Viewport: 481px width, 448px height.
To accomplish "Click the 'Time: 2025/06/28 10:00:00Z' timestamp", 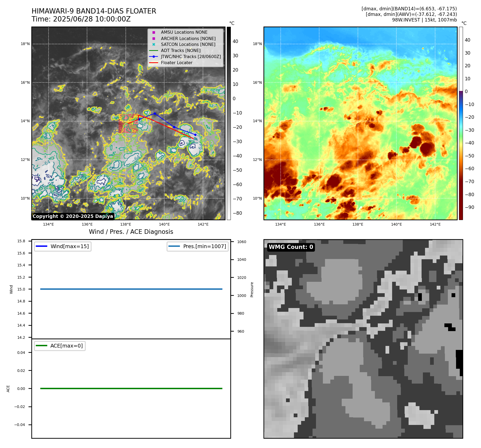I will click(81, 19).
